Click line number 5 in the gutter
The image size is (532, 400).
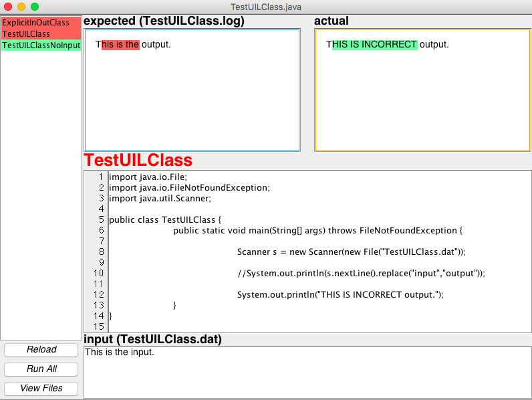(x=101, y=219)
